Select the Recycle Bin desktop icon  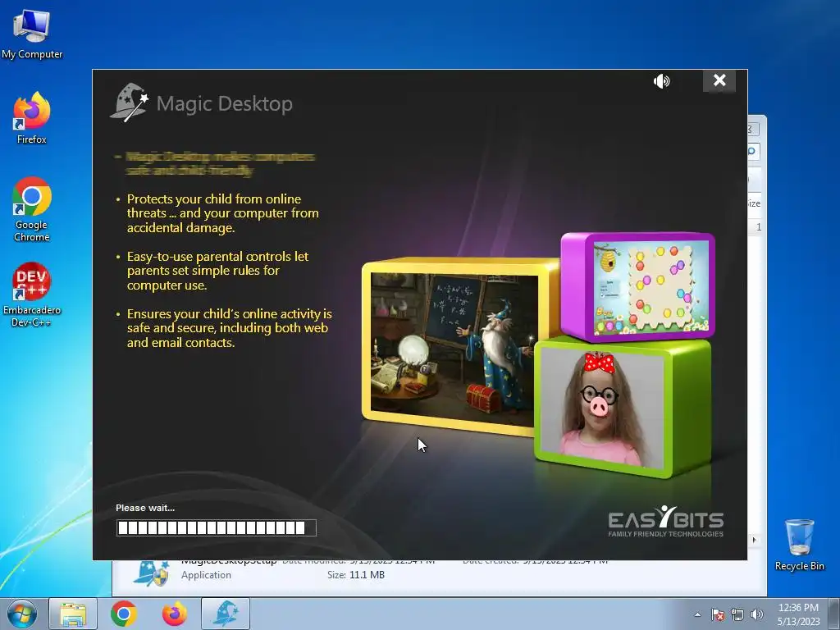pos(799,545)
